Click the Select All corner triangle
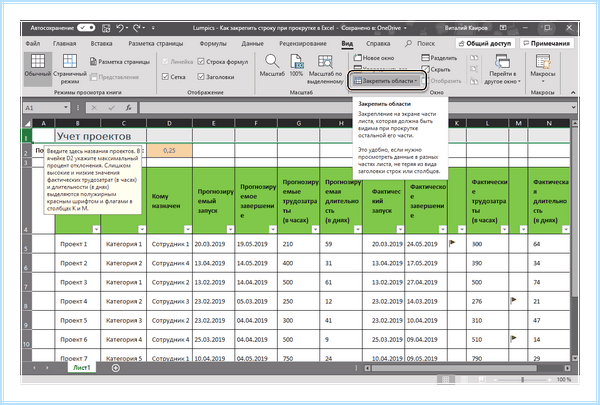This screenshot has height=405, width=600. click(28, 123)
